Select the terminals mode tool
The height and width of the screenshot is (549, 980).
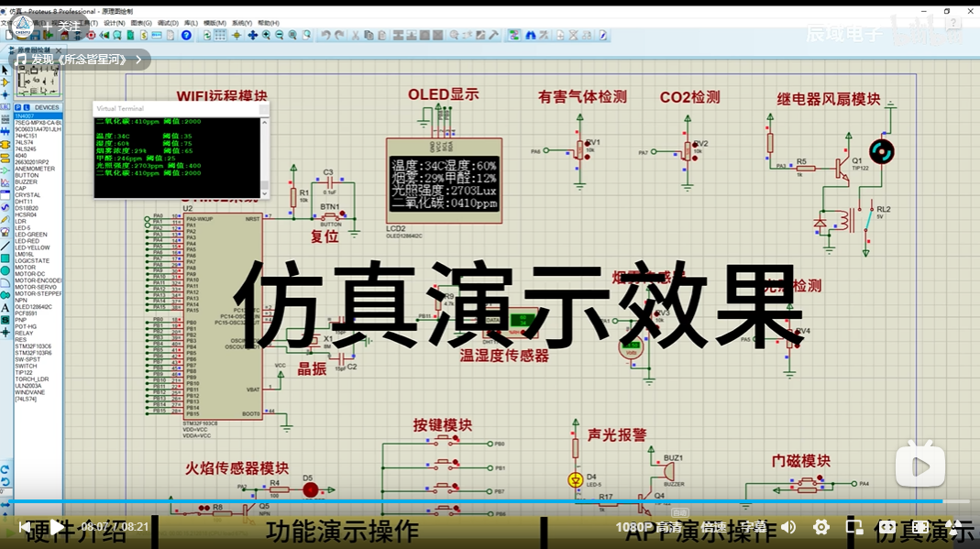click(5, 157)
